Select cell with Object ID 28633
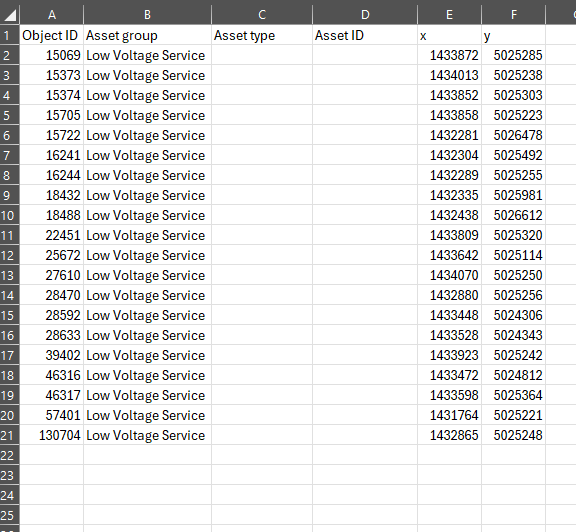576x532 pixels. point(51,335)
